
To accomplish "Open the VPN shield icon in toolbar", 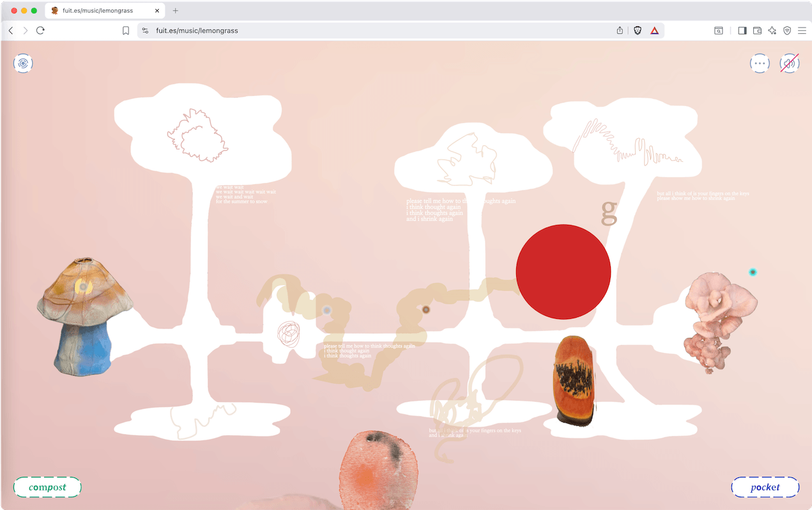I will coord(787,30).
